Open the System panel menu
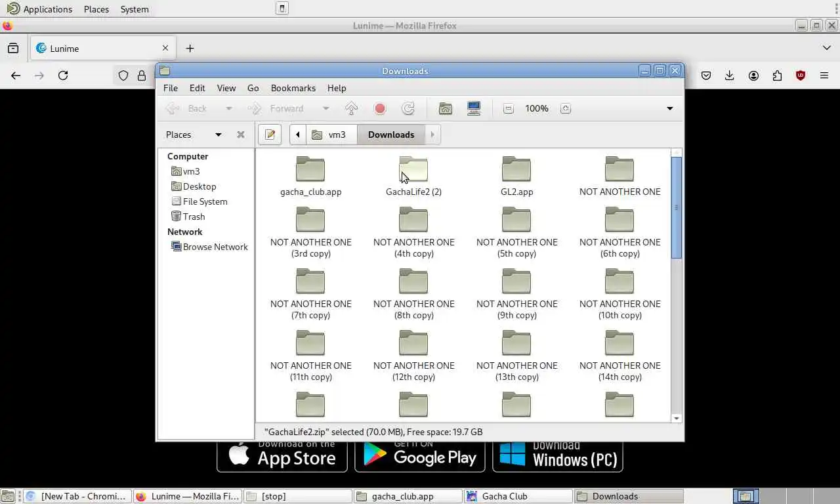The image size is (840, 504). click(135, 9)
